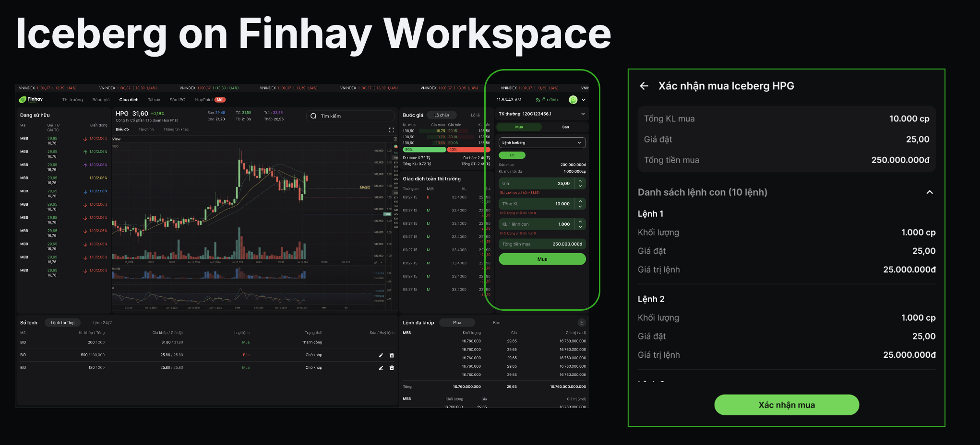This screenshot has height=445, width=980.
Task: Click the Tìm kiếm search field
Action: (350, 116)
